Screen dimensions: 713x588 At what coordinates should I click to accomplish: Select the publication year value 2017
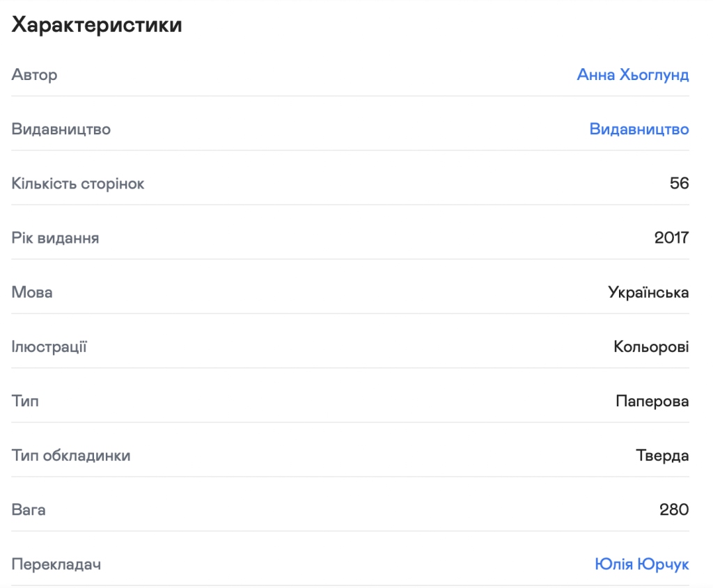671,238
